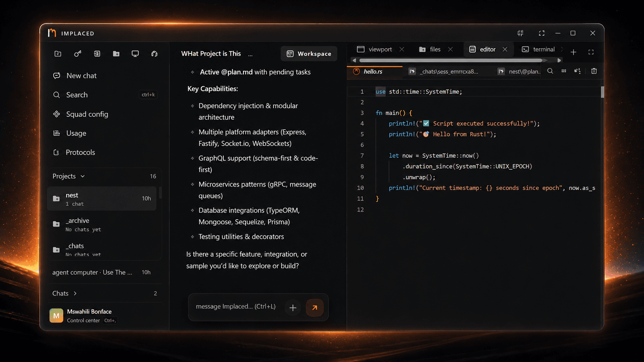Switch to the viewport tab
The width and height of the screenshot is (644, 362).
[375, 49]
